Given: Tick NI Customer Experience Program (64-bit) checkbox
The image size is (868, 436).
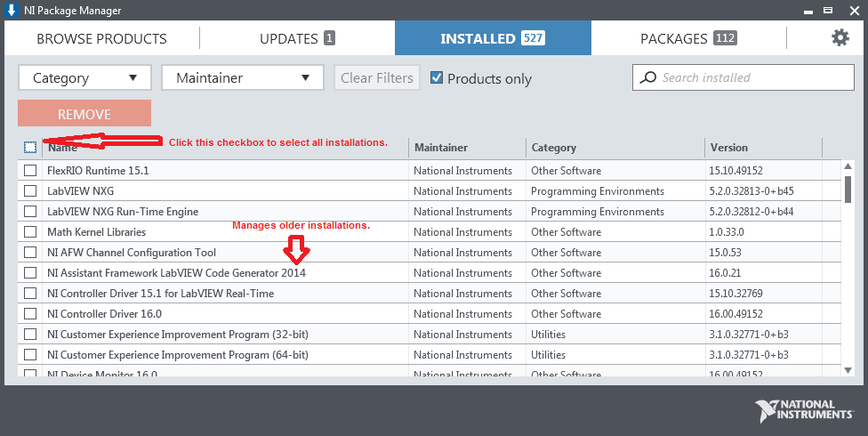Looking at the screenshot, I should (x=30, y=355).
